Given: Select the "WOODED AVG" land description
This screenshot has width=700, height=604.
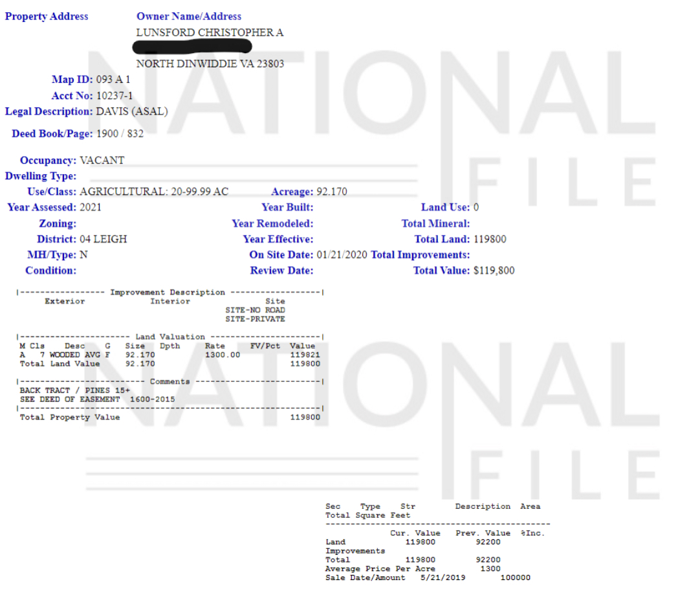Looking at the screenshot, I should (75, 355).
